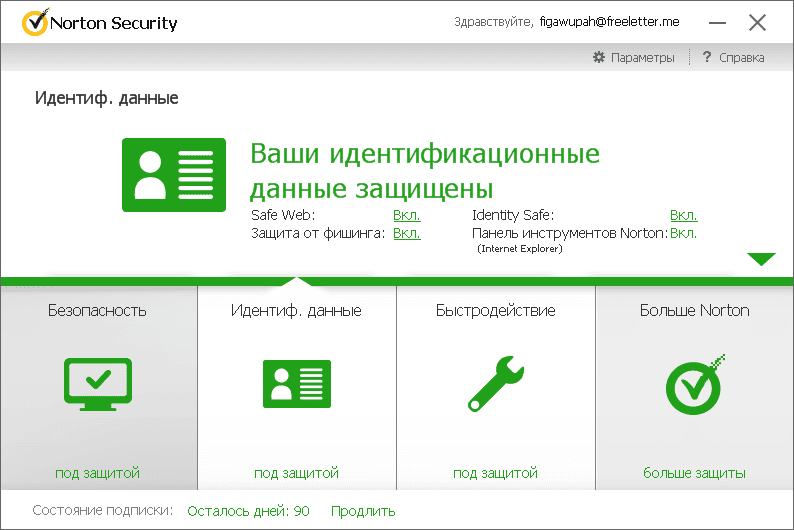Toggle Защита от фишинга Вкл. link
The height and width of the screenshot is (530, 794).
(407, 233)
